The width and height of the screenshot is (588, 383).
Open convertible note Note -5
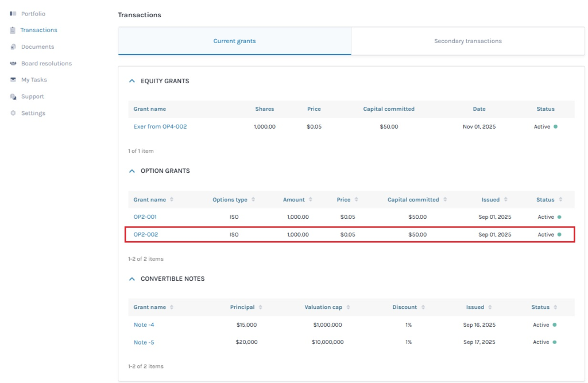click(x=144, y=342)
